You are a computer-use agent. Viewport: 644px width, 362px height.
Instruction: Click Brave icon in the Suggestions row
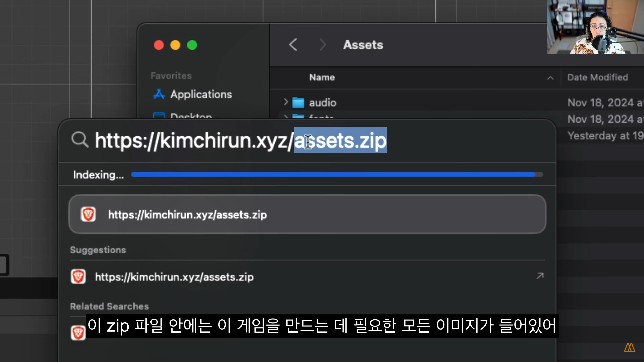tap(78, 277)
